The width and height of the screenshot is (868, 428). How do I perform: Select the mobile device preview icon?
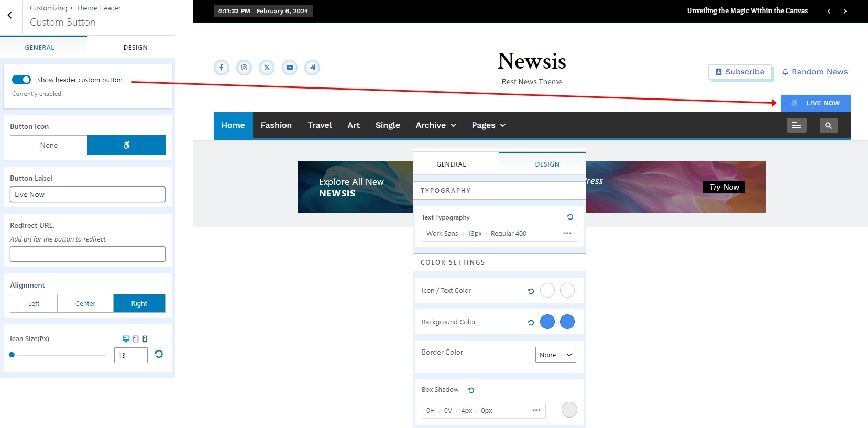[145, 339]
